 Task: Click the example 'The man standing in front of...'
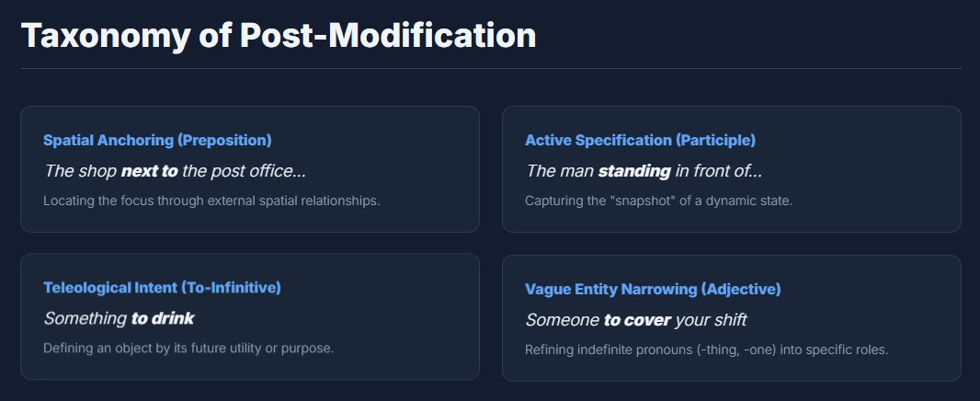(x=644, y=171)
